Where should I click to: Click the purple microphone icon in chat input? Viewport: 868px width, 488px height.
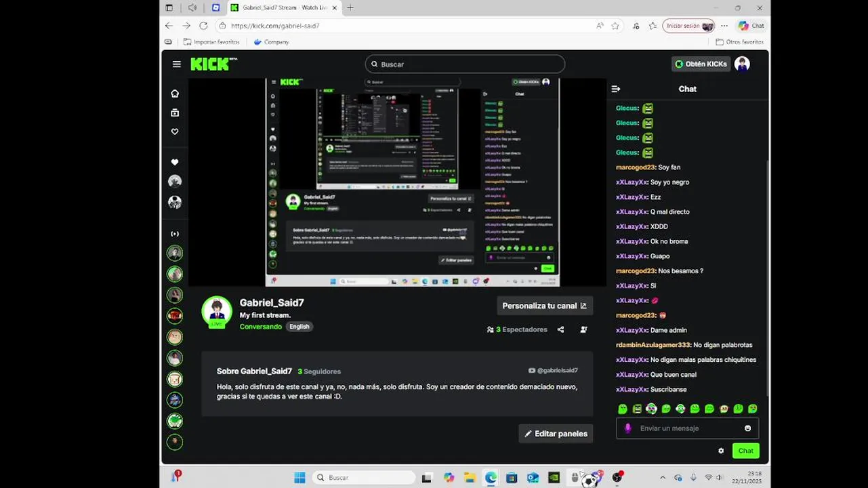(628, 428)
